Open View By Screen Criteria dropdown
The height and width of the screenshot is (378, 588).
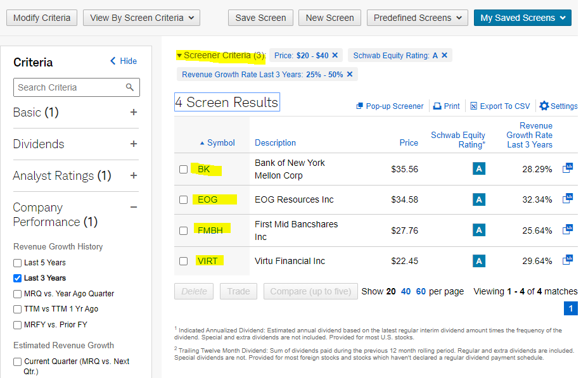pyautogui.click(x=141, y=18)
